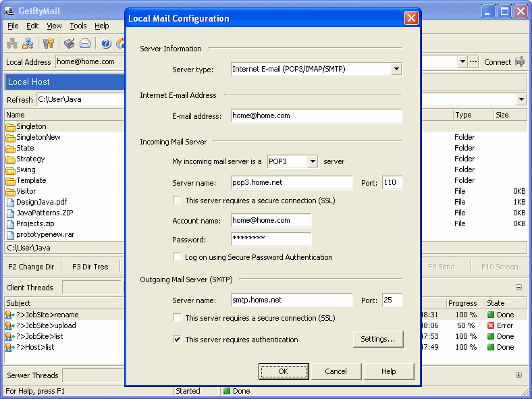
Task: Click the red Error state icon
Action: (x=491, y=325)
